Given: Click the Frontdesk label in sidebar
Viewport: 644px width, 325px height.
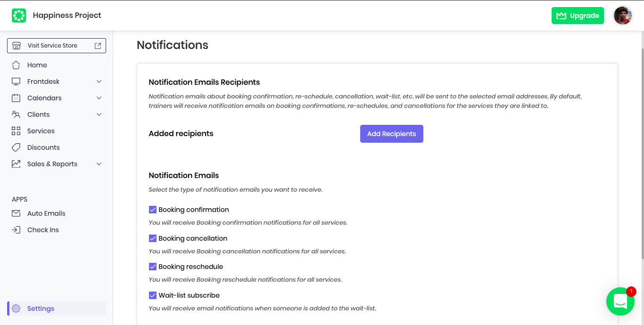Looking at the screenshot, I should 43,81.
